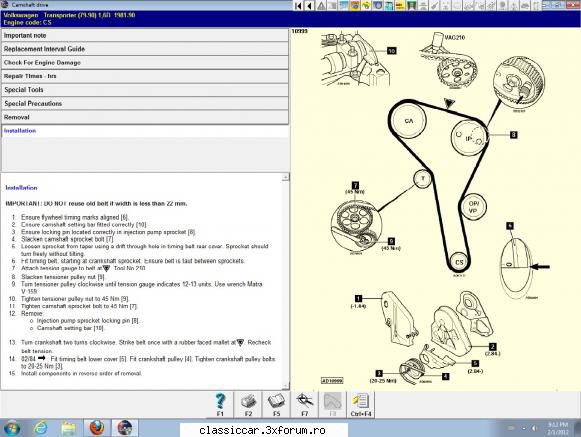The height and width of the screenshot is (437, 581).
Task: Click the T tensioner circle in the diagram
Action: pyautogui.click(x=422, y=179)
